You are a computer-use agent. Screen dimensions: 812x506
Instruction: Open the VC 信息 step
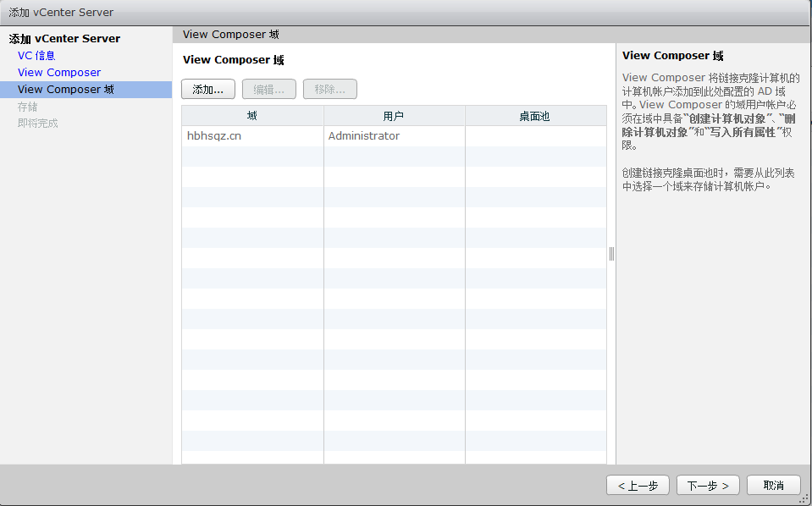point(36,55)
